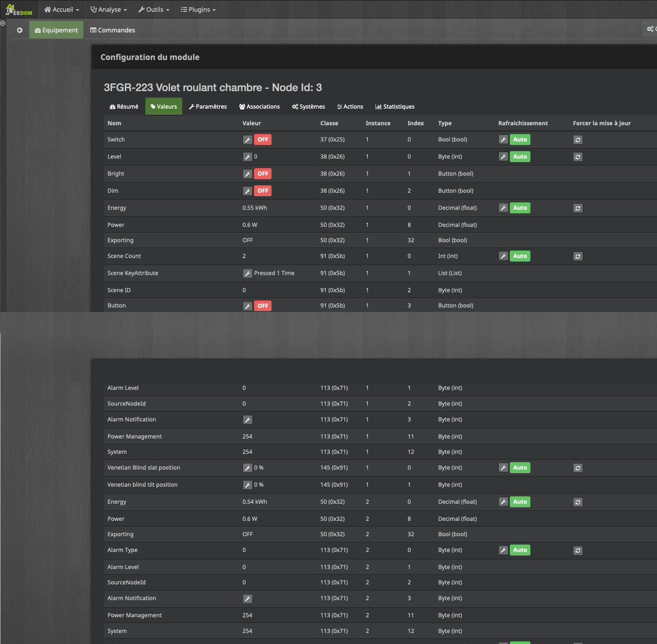Click refresh-settings wrench for Energy 0.54 kWh row
657x644 pixels.
504,502
